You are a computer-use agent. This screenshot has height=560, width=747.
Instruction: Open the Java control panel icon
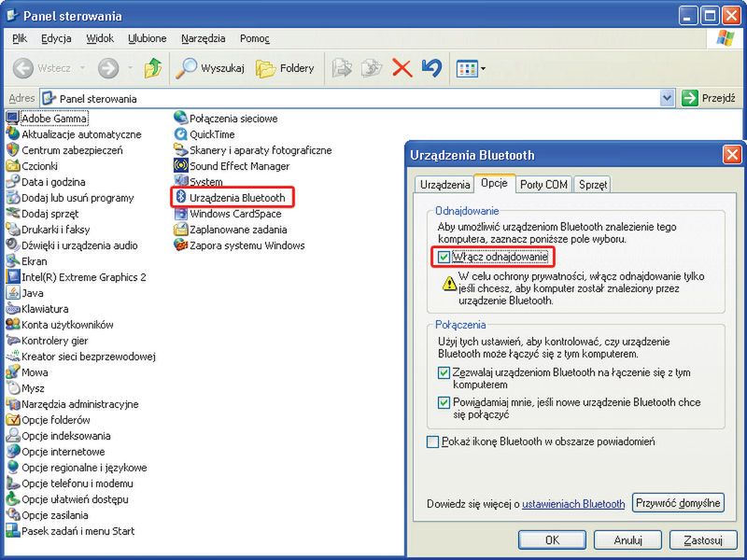point(12,293)
